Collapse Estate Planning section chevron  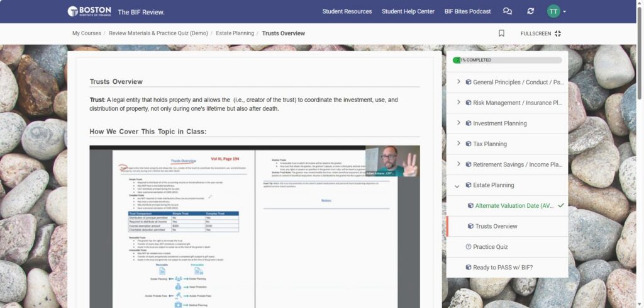pos(457,186)
